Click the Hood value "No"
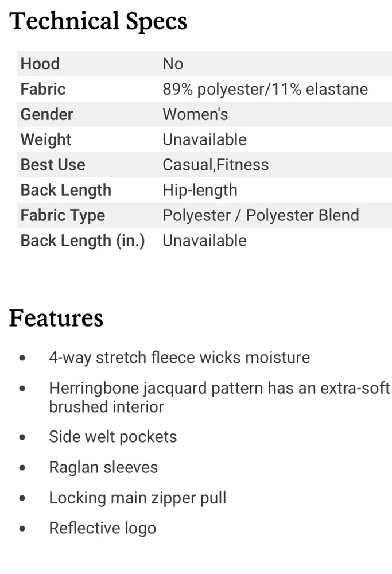 173,64
